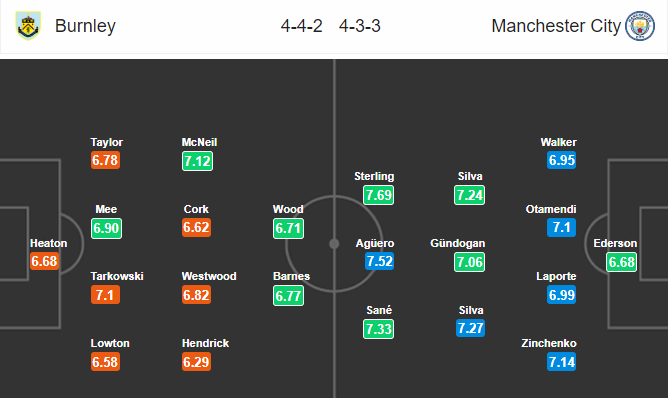Click Hendrick's 6.29 rating badge
This screenshot has width=668, height=398.
pyautogui.click(x=196, y=362)
